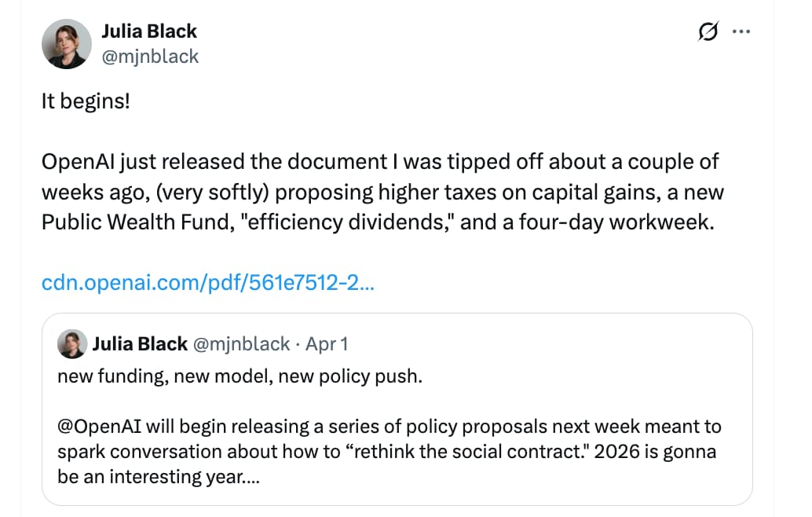Click the "It begins!" text
Screen dimensions: 812x517
[x=86, y=101]
